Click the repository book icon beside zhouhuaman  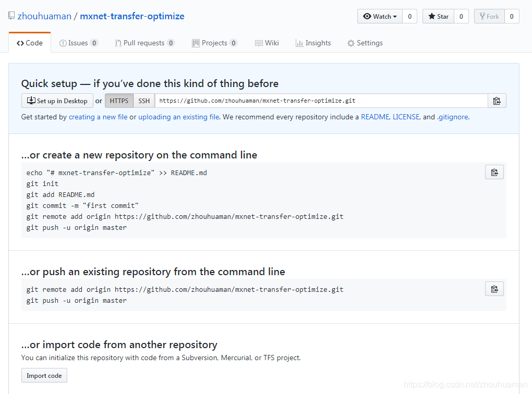(x=11, y=16)
